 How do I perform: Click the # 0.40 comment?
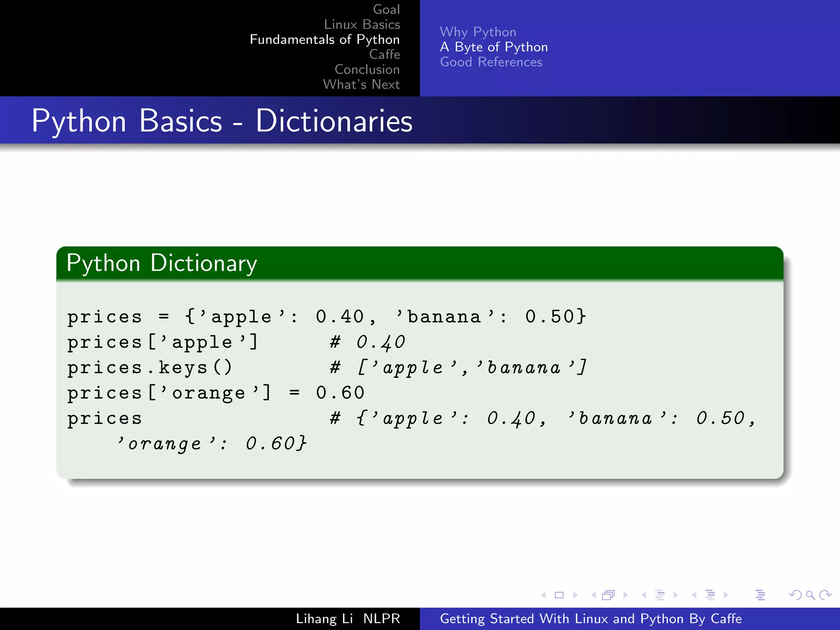tap(368, 342)
